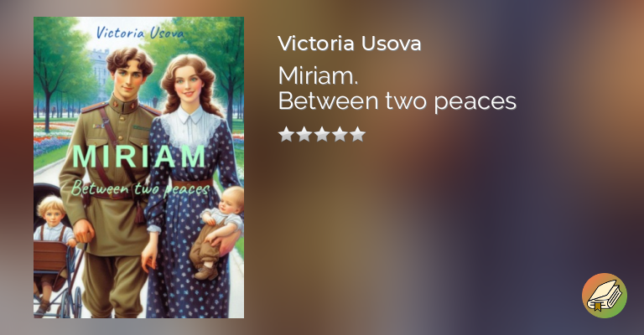Click the author name on the cover
The height and width of the screenshot is (335, 644).
140,33
